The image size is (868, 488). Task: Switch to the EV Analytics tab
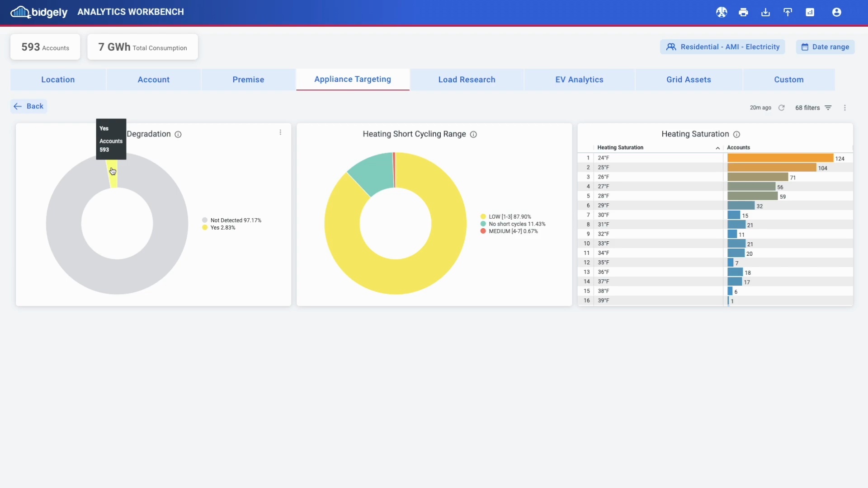click(x=579, y=80)
